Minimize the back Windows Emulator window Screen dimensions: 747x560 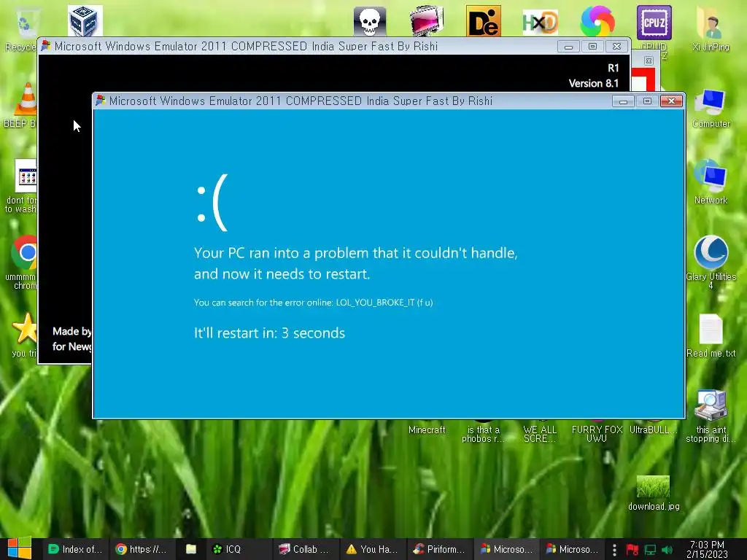568,46
